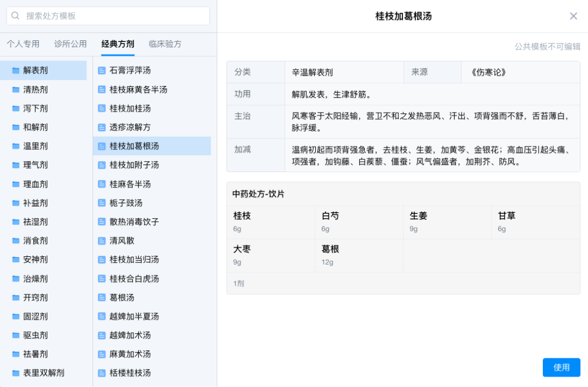Open the 桂枝加附子汤 template

(134, 165)
